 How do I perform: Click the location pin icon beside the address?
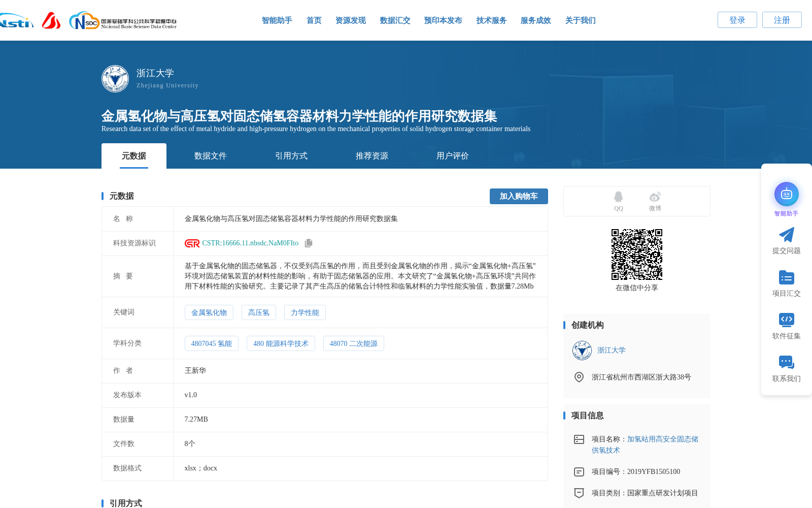pyautogui.click(x=579, y=377)
